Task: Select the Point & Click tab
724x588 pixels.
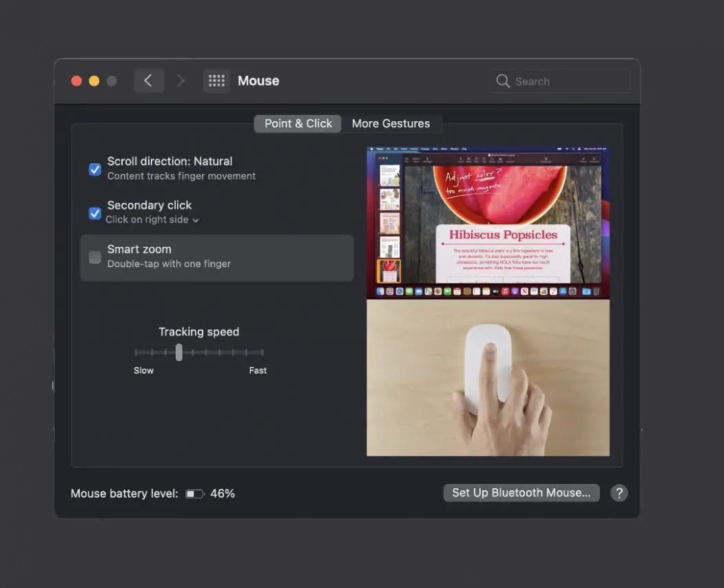Action: pos(298,123)
